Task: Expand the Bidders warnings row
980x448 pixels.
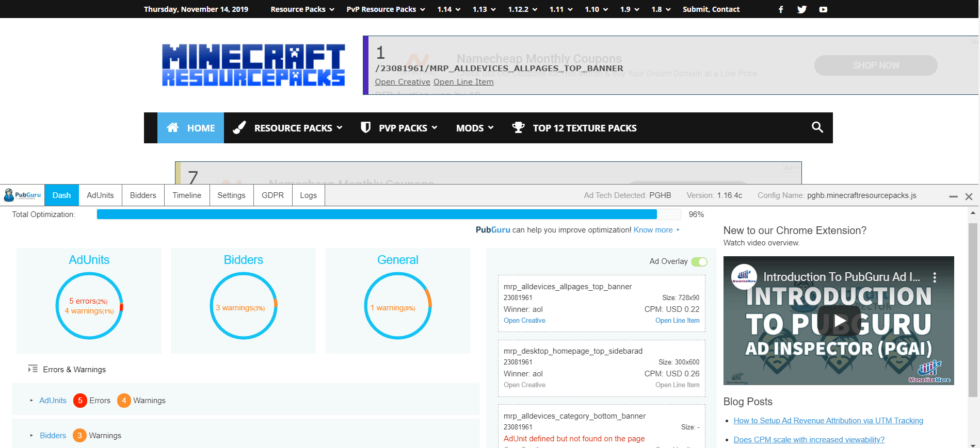Action: click(31, 436)
